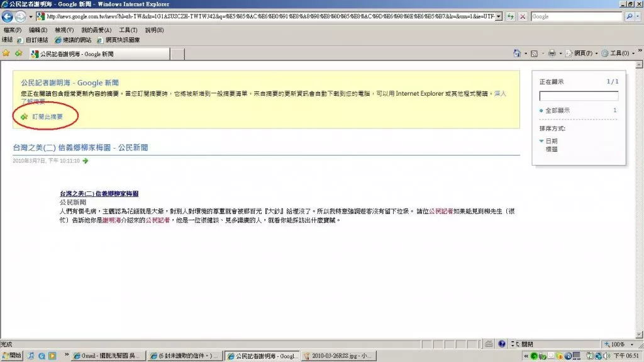
Task: Click the Print icon in command bar
Action: pos(552,54)
